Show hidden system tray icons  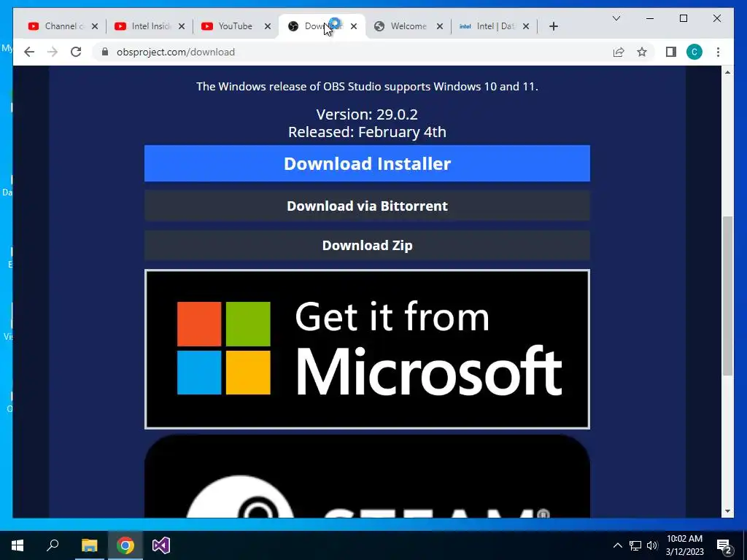(x=617, y=545)
